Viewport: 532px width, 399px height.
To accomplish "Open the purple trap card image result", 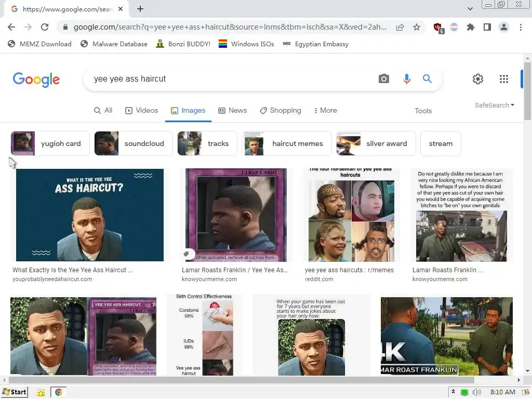I will pyautogui.click(x=236, y=215).
